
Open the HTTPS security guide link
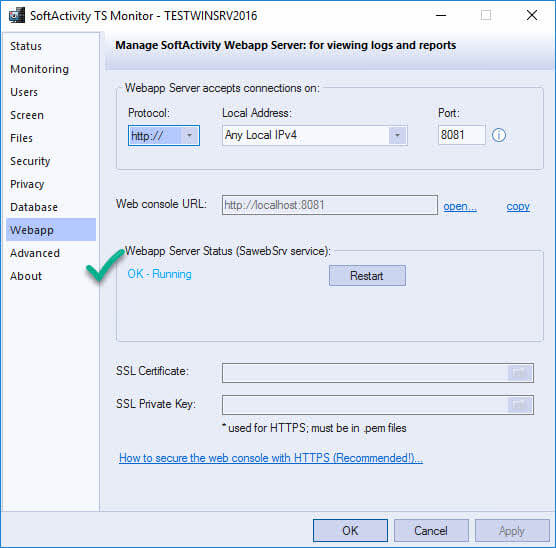tap(271, 458)
